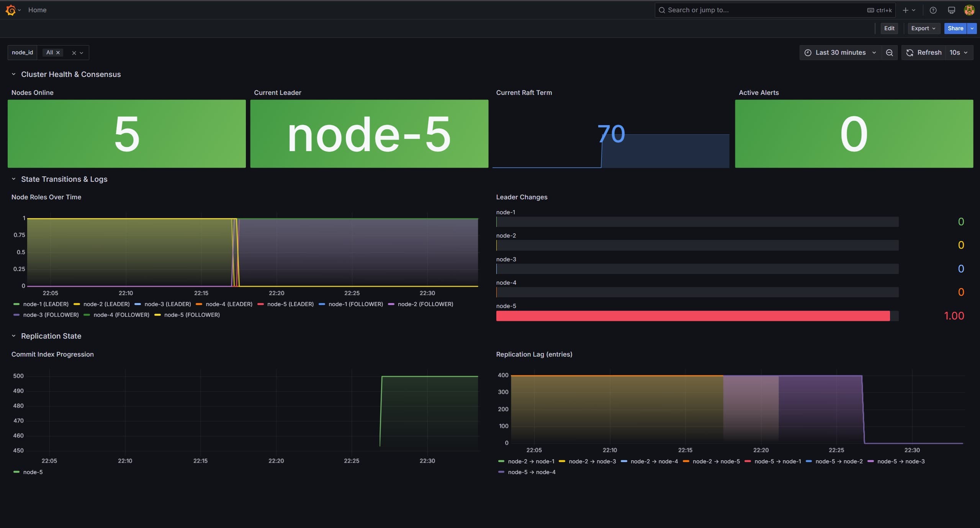Open the news feed monitor icon

951,10
